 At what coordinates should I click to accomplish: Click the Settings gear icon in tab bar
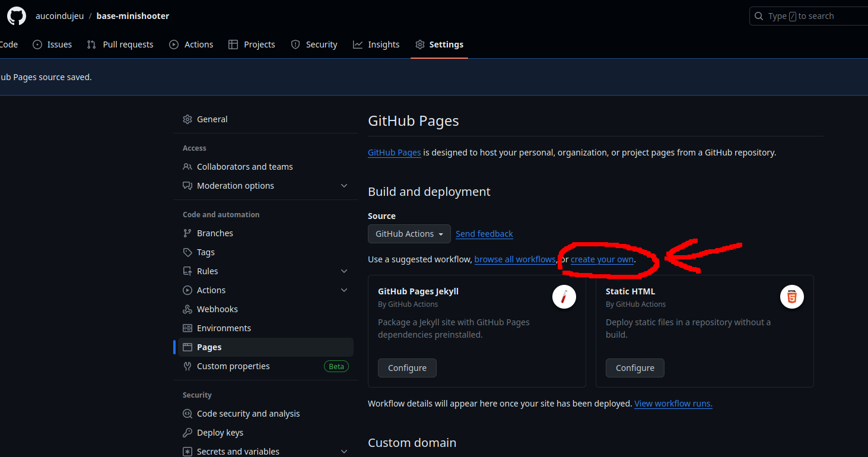pyautogui.click(x=420, y=45)
